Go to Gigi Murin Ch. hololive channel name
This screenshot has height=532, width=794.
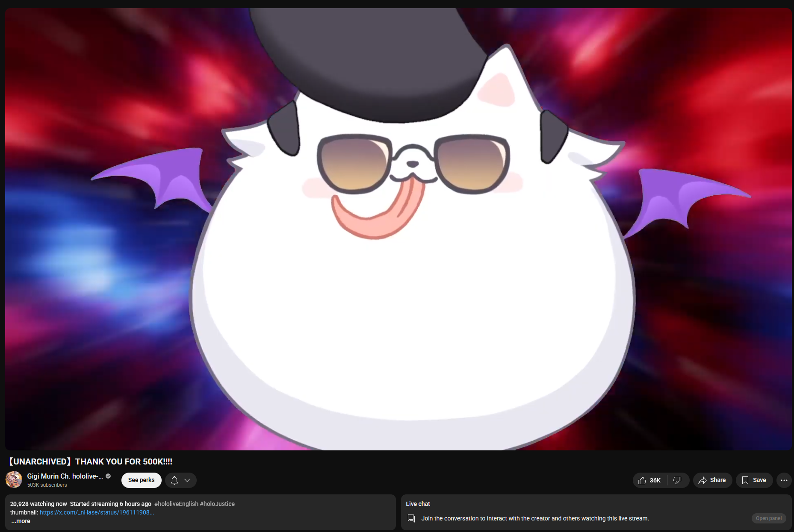[65, 476]
